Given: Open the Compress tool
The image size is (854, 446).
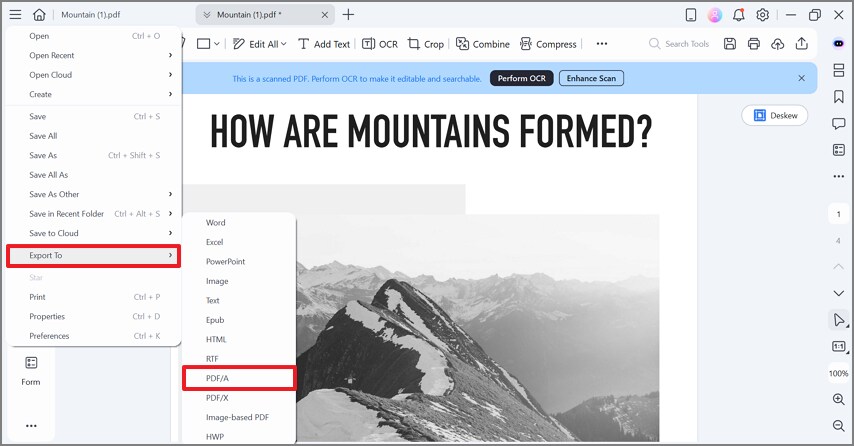Looking at the screenshot, I should (x=548, y=44).
